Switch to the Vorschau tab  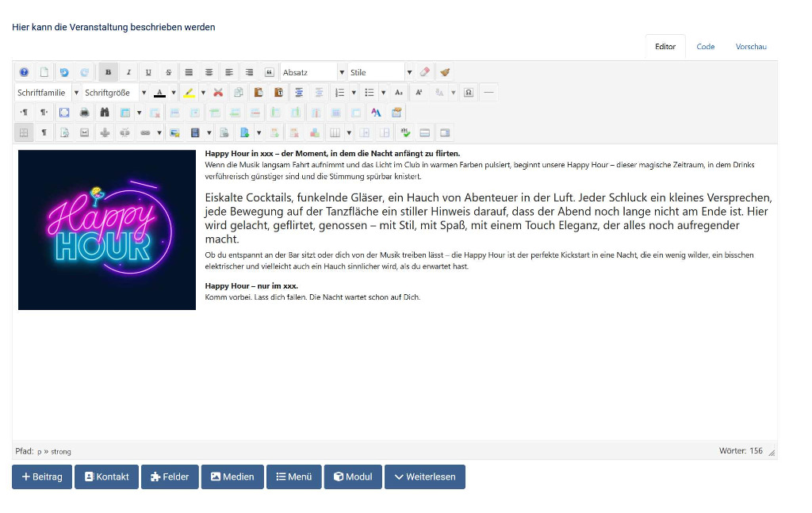[750, 47]
